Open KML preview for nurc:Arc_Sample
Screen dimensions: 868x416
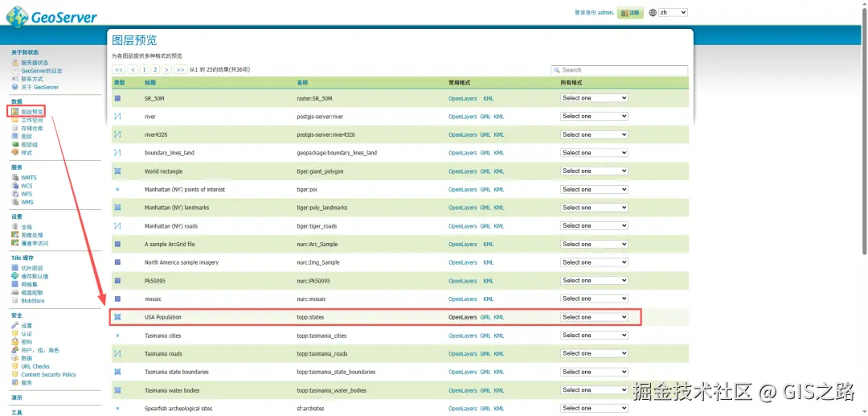[489, 245]
